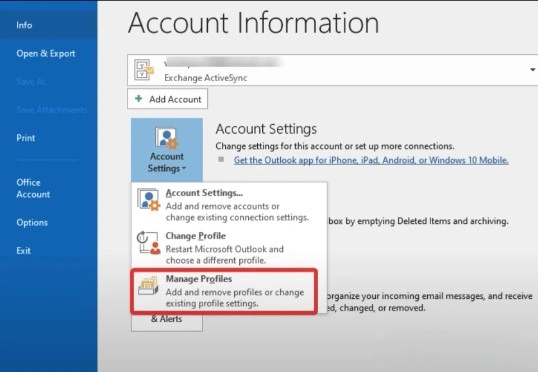This screenshot has height=372, width=538.
Task: Click the Account Settings menu entry icon
Action: [x=149, y=199]
